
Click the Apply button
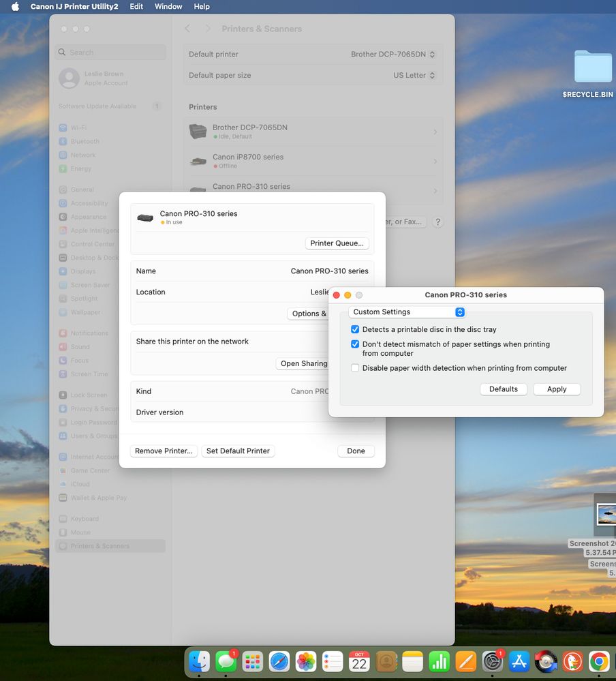(x=557, y=389)
